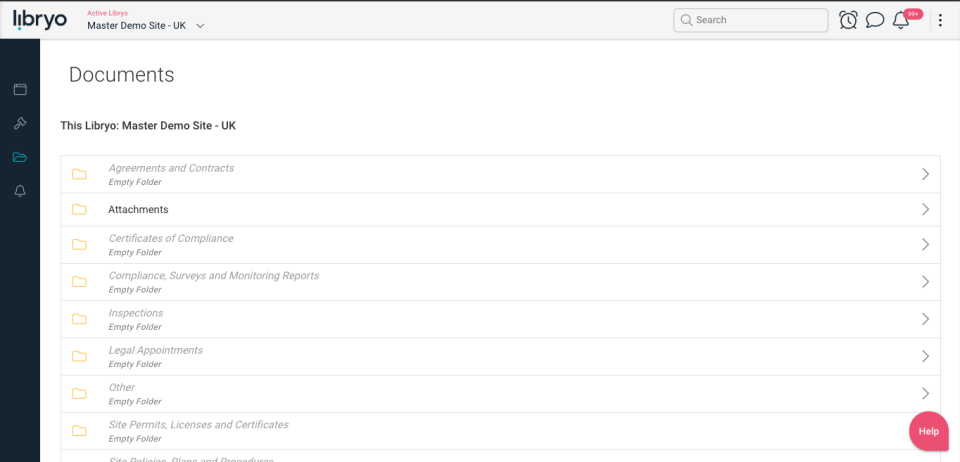
Task: Click chevron arrow on Inspections row
Action: [x=925, y=319]
